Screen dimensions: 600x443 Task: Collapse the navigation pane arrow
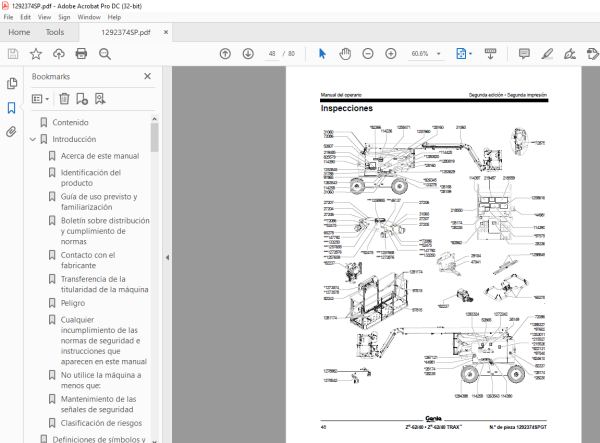pyautogui.click(x=167, y=258)
